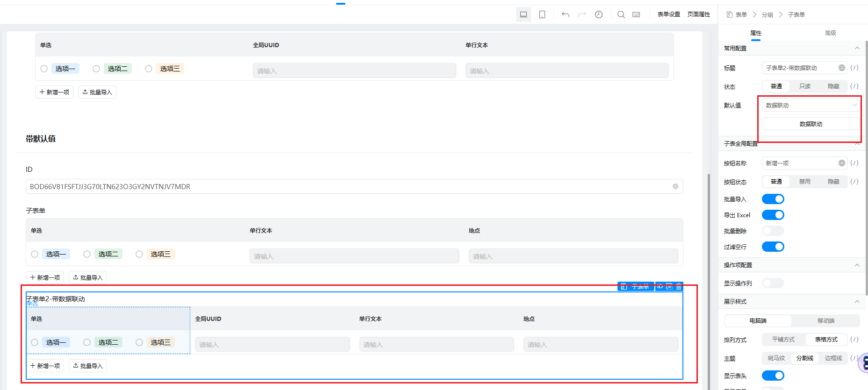Open 页面属性 in top toolbar

699,14
